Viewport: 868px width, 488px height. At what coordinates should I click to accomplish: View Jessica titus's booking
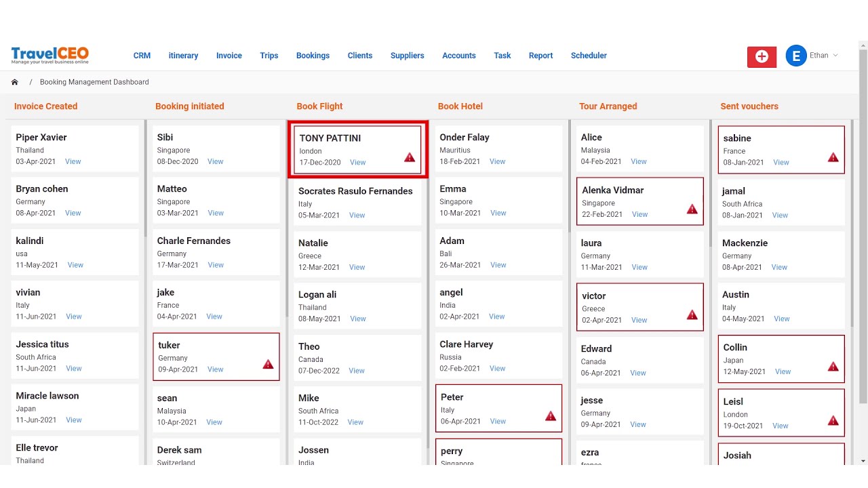pyautogui.click(x=74, y=369)
